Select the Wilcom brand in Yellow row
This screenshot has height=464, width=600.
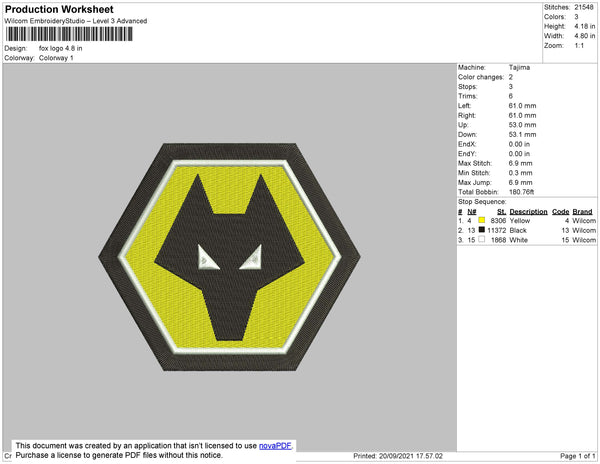coord(584,221)
